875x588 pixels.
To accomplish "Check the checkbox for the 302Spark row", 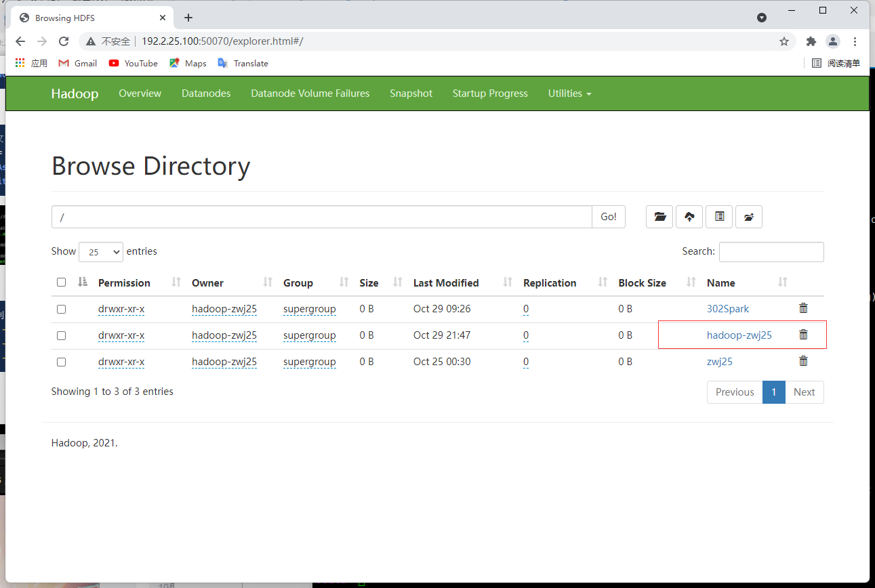I will pyautogui.click(x=62, y=309).
